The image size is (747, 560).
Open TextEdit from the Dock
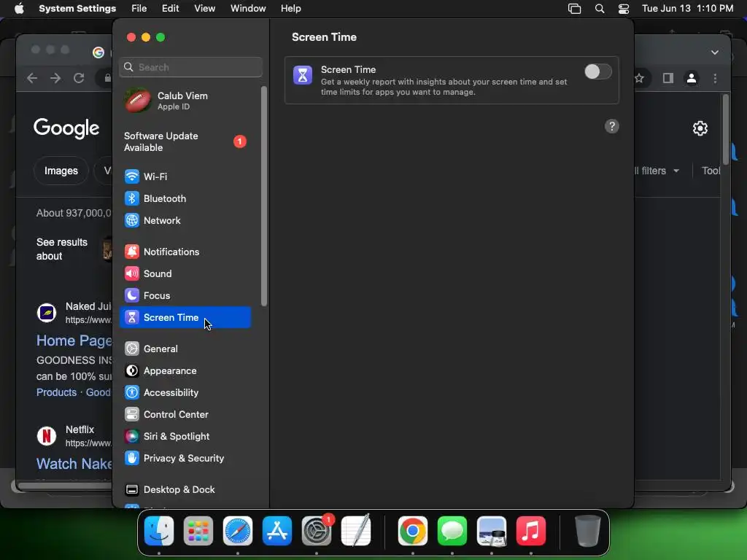pyautogui.click(x=356, y=531)
